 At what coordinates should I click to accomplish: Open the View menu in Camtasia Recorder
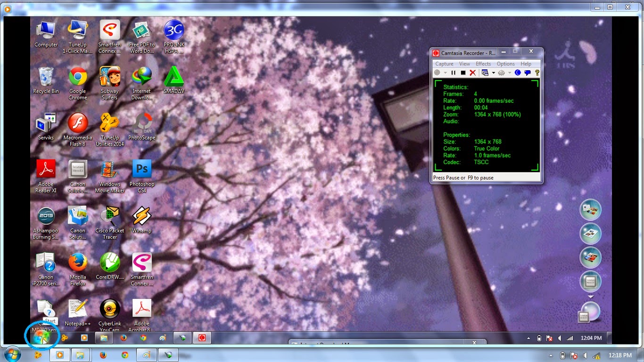click(x=464, y=64)
